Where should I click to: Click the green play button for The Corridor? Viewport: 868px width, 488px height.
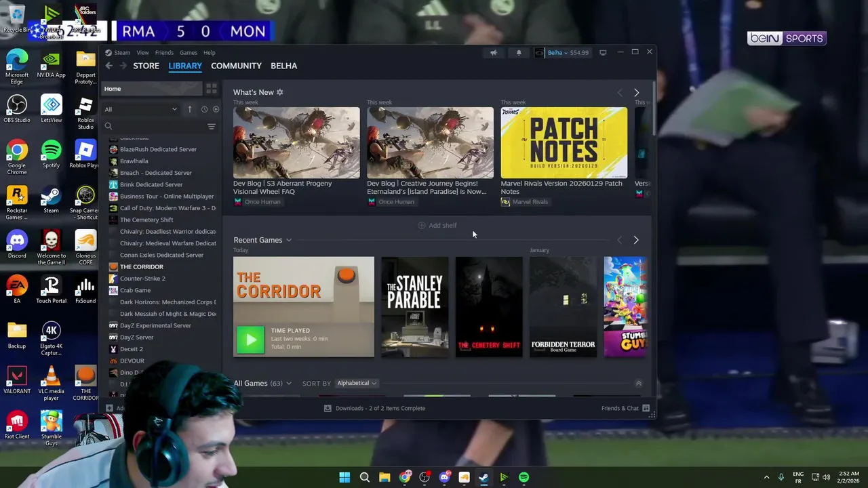[250, 340]
